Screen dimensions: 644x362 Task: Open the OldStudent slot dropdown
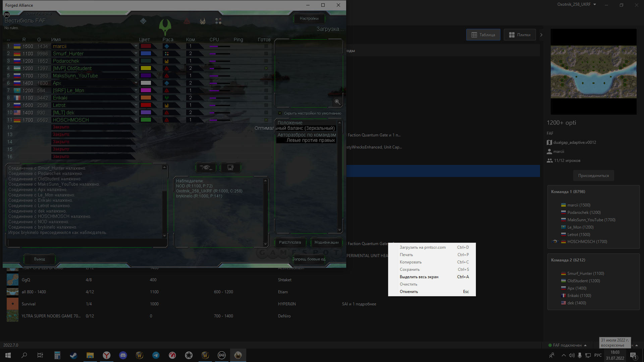tap(136, 68)
